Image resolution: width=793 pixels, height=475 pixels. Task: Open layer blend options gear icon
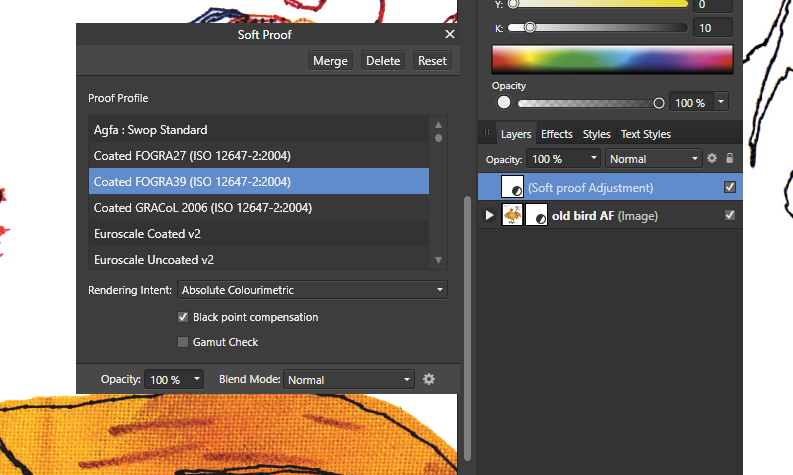[712, 158]
